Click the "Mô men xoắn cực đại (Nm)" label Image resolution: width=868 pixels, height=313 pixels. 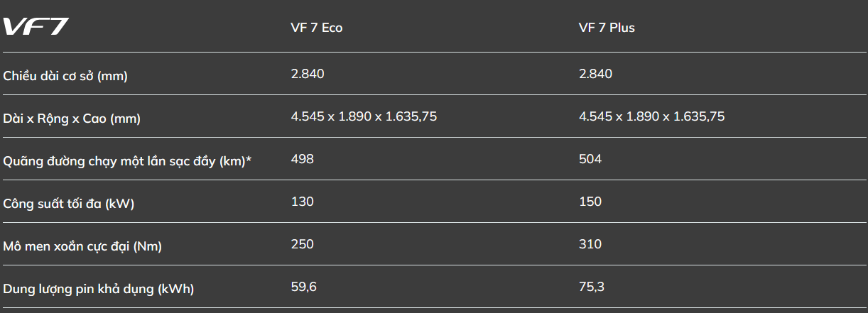point(82,246)
